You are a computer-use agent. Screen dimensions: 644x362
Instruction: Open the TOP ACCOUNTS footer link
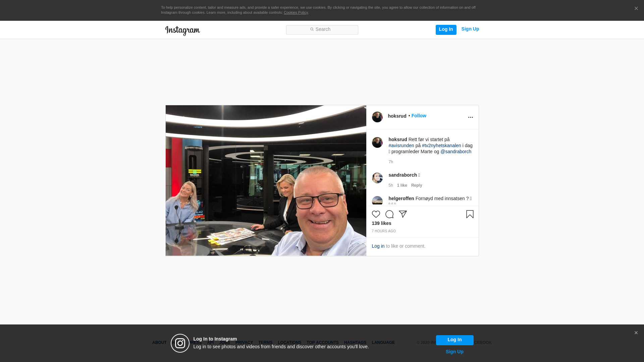pyautogui.click(x=322, y=343)
